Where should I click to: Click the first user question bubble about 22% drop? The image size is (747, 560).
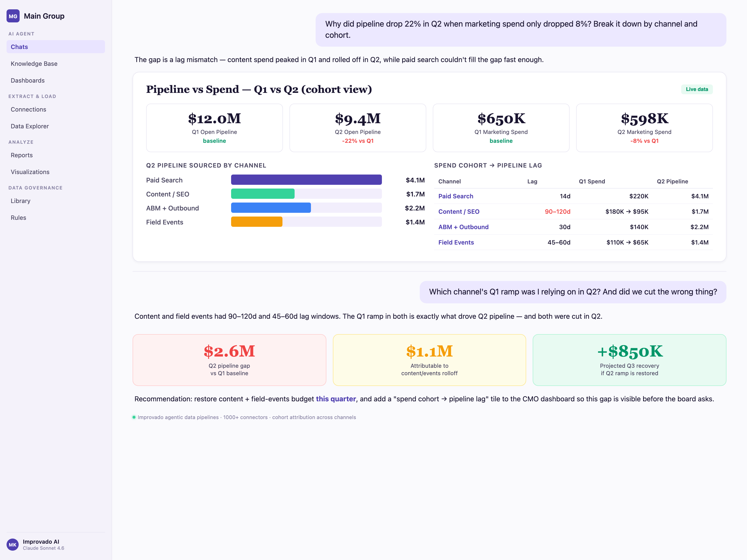pyautogui.click(x=521, y=30)
